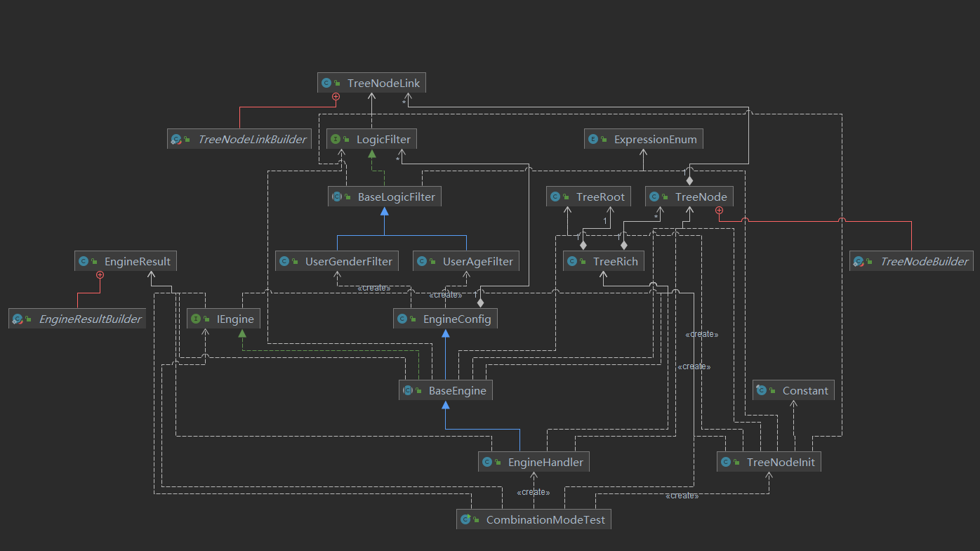Click the TreeRoot class icon
The image size is (980, 551).
[x=555, y=197]
